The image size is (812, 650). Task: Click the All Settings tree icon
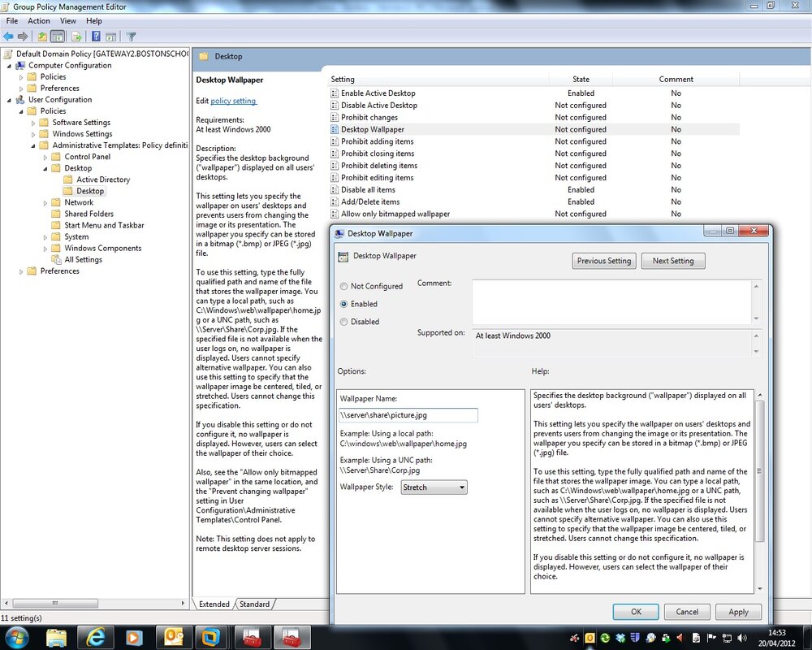tap(56, 259)
